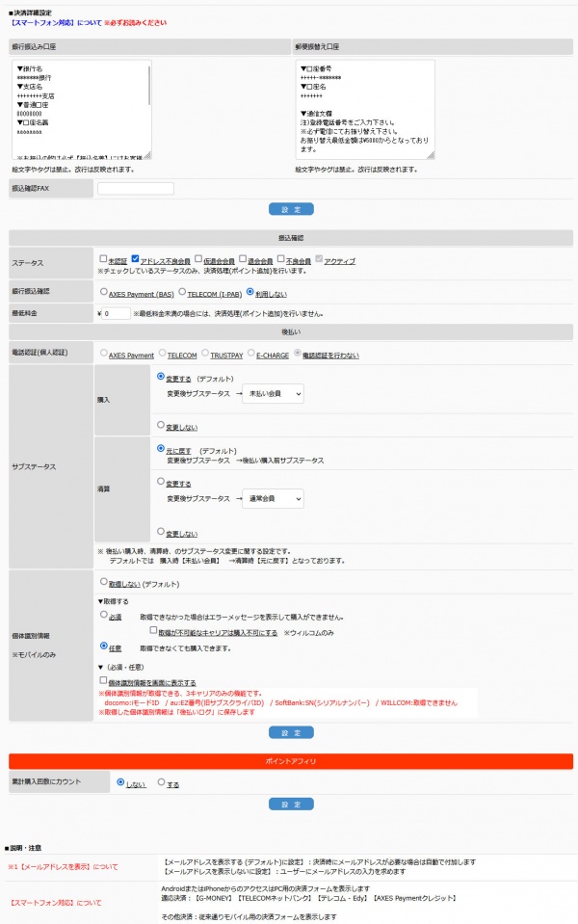This screenshot has height=924, width=578.
Task: Select 必須 for device identification info
Action: coord(104,616)
